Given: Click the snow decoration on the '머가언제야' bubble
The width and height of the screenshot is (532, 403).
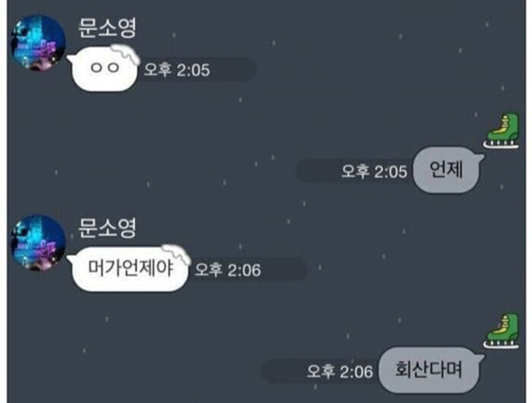Looking at the screenshot, I should 176,254.
